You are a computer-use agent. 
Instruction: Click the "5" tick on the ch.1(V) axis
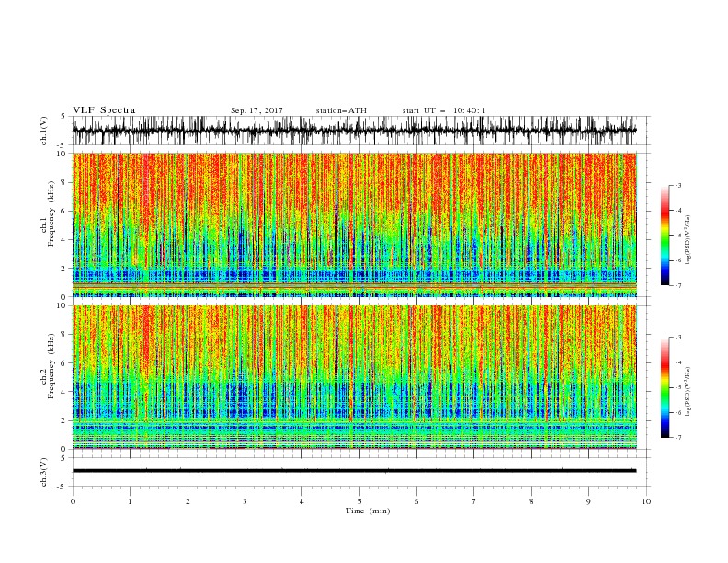(64, 116)
